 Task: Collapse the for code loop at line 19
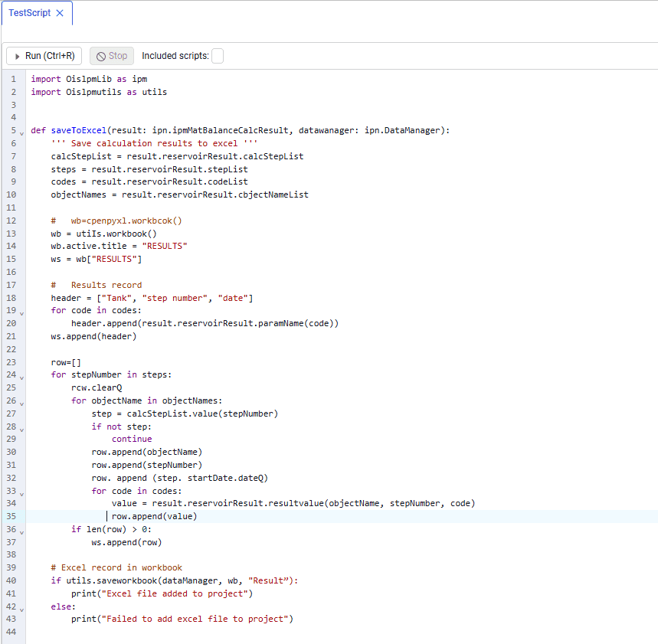21,313
